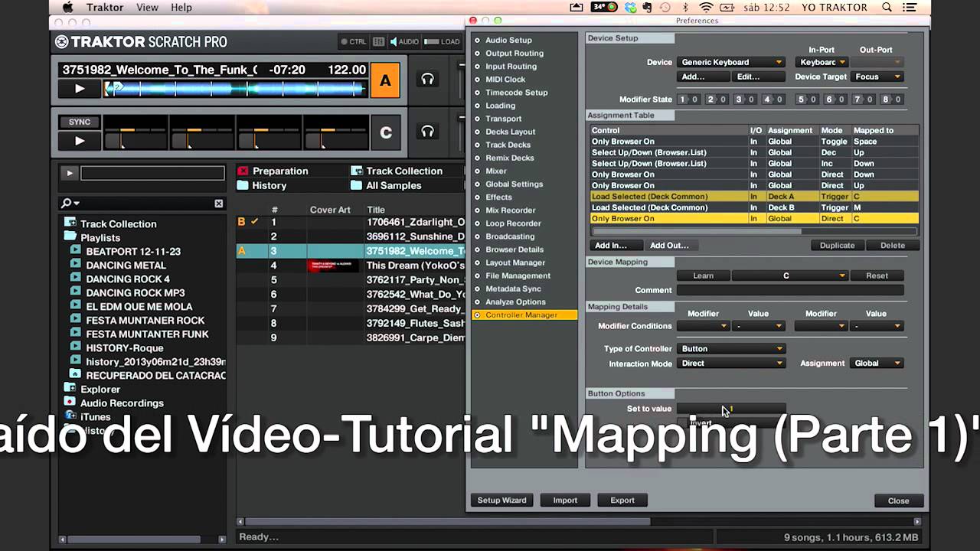Toggle the Deck C SYNC button
Screen dimensions: 980x551
(80, 122)
